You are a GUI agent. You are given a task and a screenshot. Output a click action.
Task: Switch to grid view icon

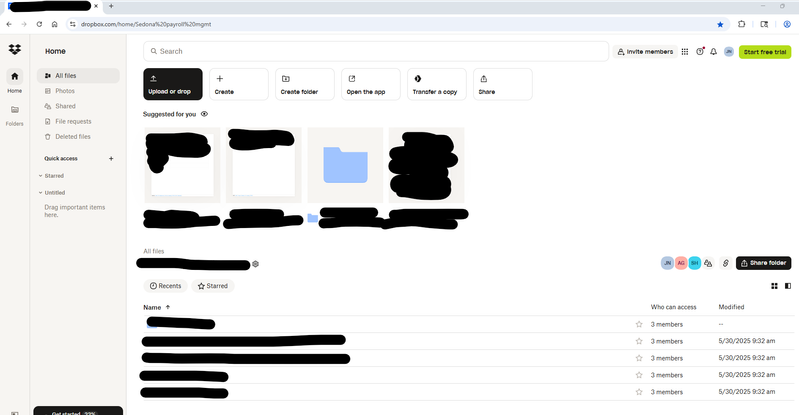click(775, 286)
